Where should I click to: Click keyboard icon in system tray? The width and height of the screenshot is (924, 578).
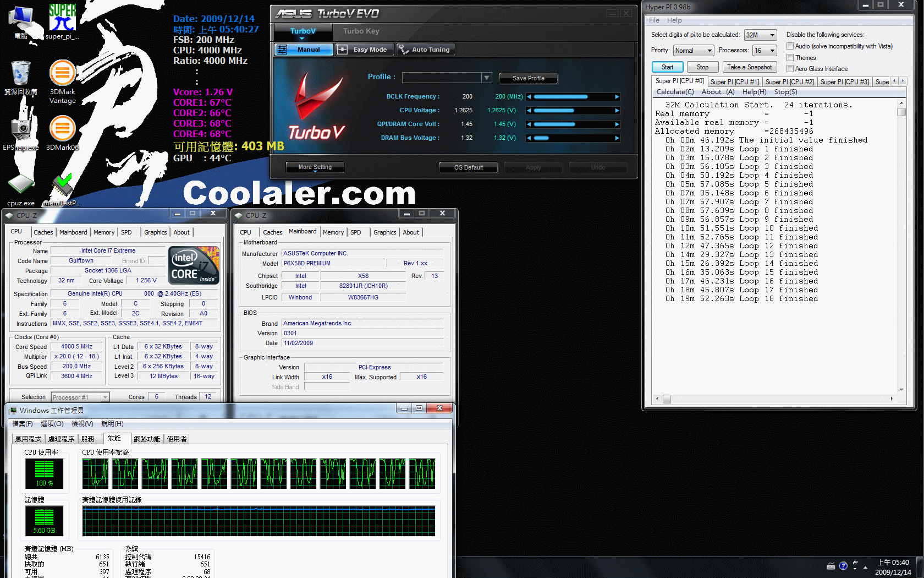(831, 566)
